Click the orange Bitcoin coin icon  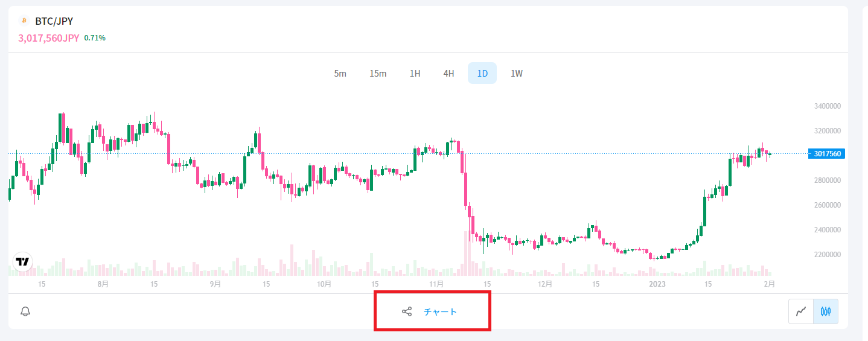tap(24, 21)
